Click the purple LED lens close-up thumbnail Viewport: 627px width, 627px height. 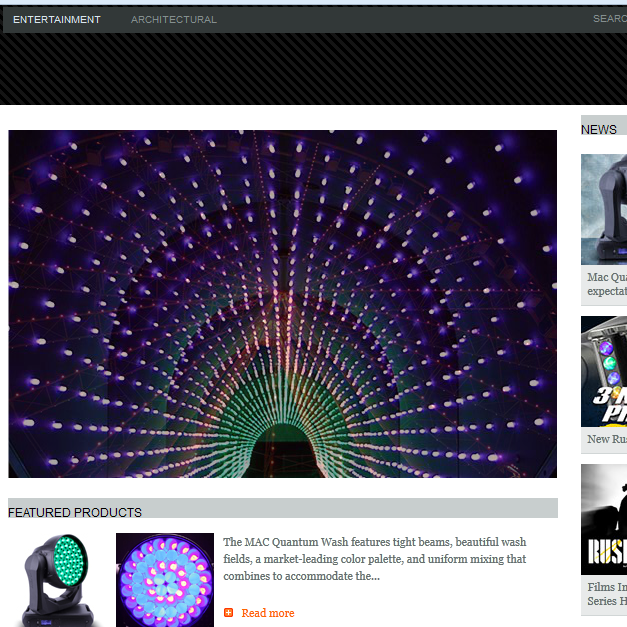point(165,580)
